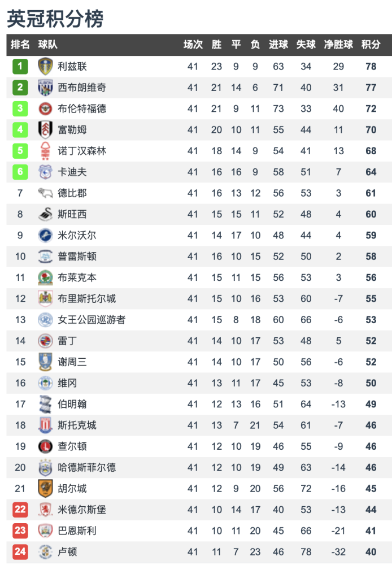The width and height of the screenshot is (392, 565).
Task: Open the Hull City (胡尔城) tiger crest
Action: 45,489
